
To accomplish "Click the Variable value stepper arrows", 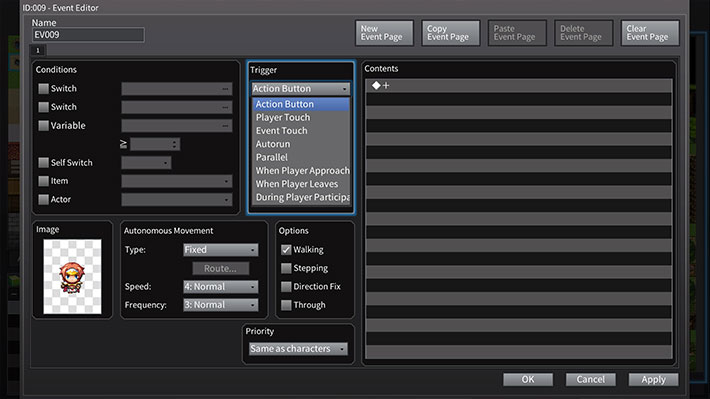I will coord(174,144).
